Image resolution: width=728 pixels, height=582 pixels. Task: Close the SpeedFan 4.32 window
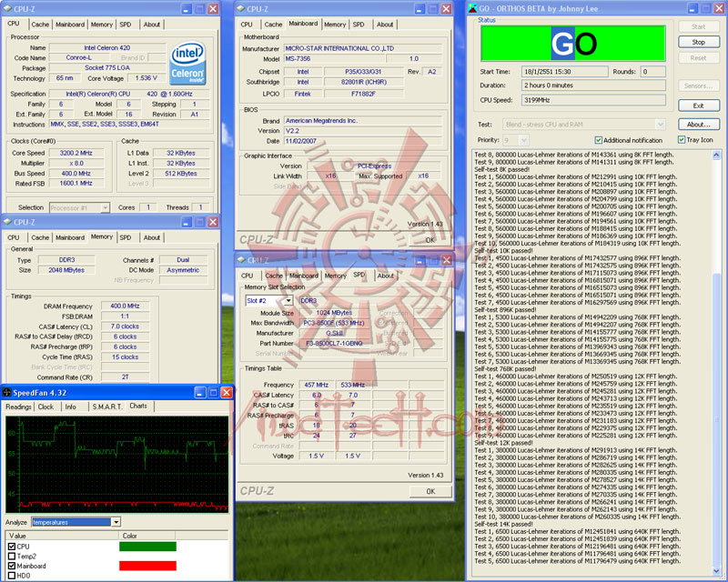click(x=226, y=393)
